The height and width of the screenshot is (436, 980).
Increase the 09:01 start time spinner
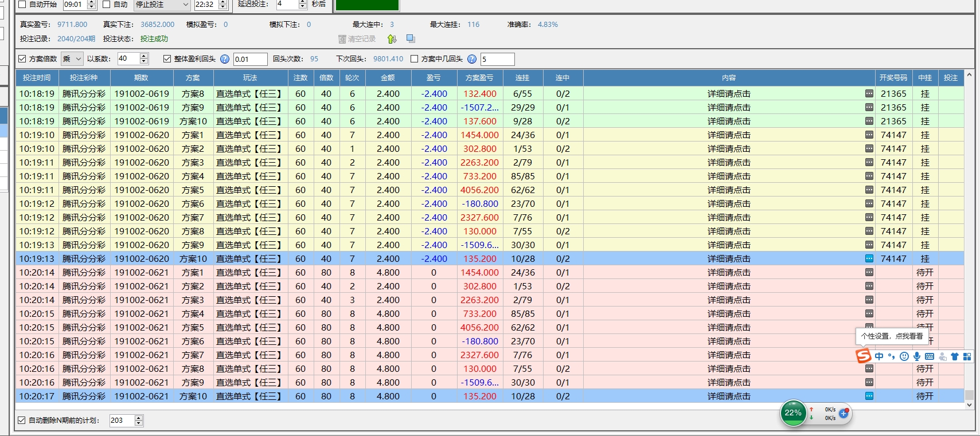pyautogui.click(x=92, y=2)
